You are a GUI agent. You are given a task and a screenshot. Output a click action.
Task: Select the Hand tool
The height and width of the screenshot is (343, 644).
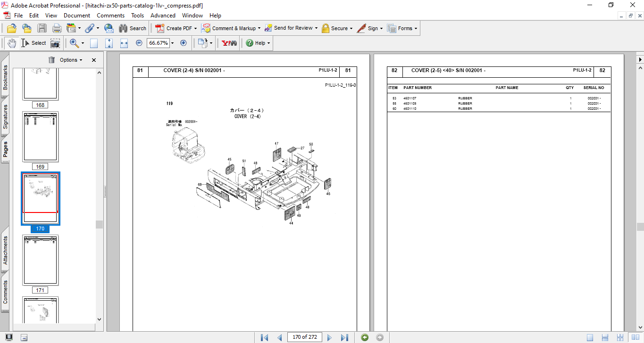click(11, 43)
